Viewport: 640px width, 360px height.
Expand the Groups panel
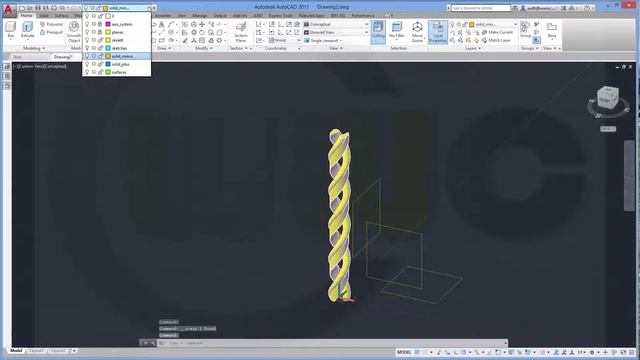point(530,49)
